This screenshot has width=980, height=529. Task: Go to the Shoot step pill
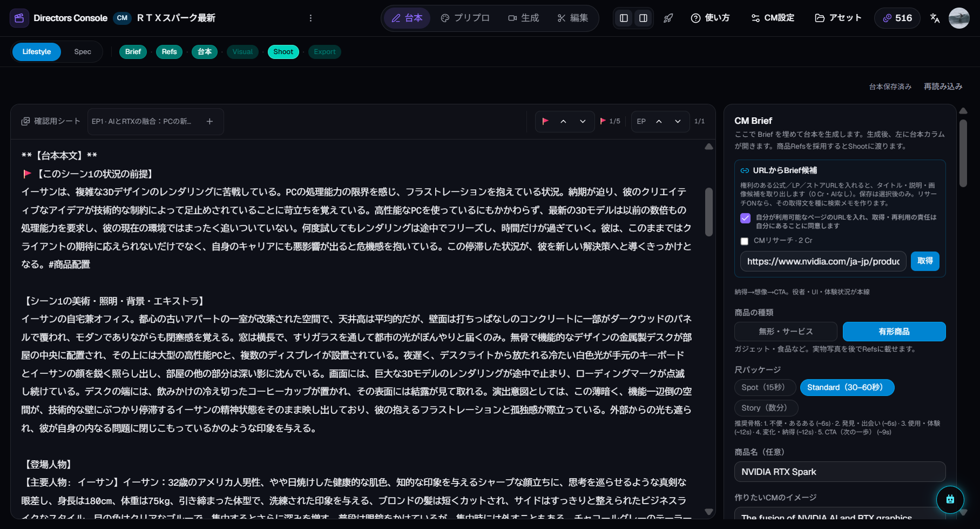(283, 52)
